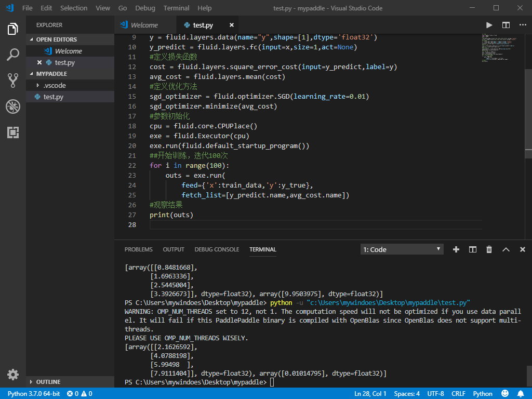Viewport: 532px width, 399px height.
Task: Open the Extensions view
Action: 13,132
